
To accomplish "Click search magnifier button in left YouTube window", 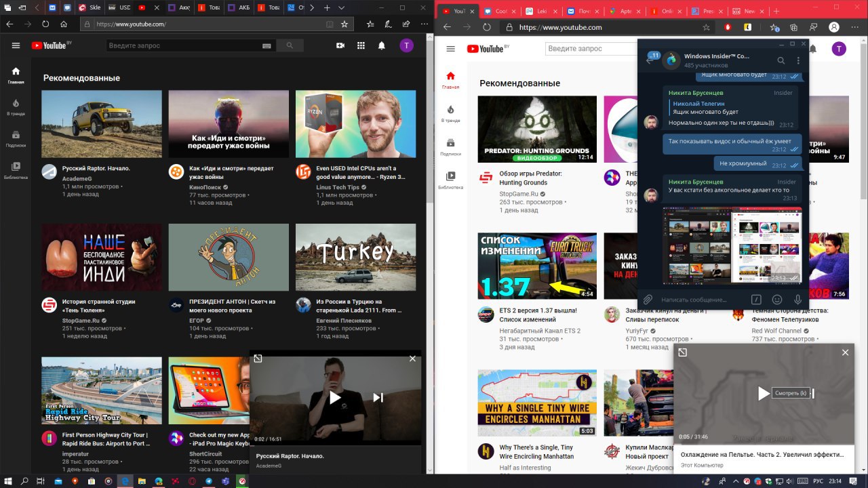I will coord(290,45).
